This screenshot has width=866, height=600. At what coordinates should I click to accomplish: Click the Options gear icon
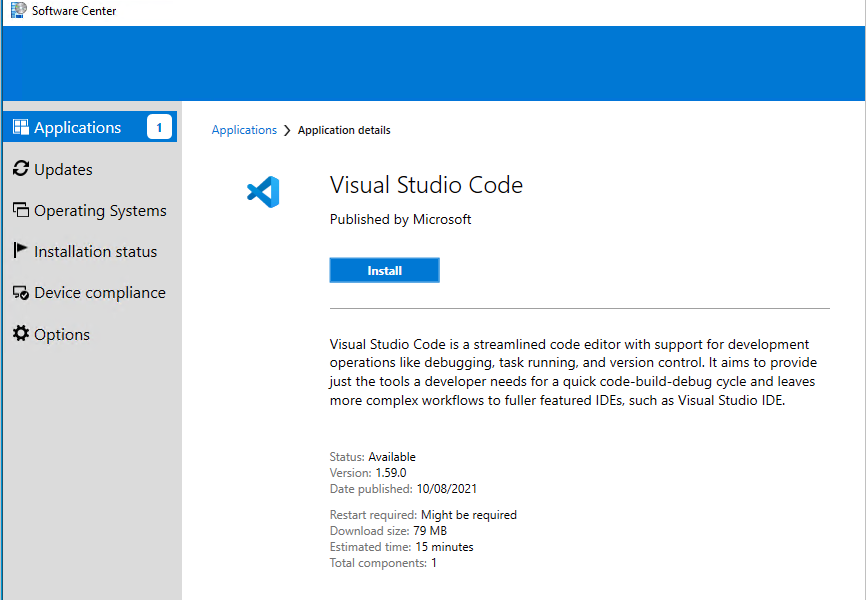[19, 333]
